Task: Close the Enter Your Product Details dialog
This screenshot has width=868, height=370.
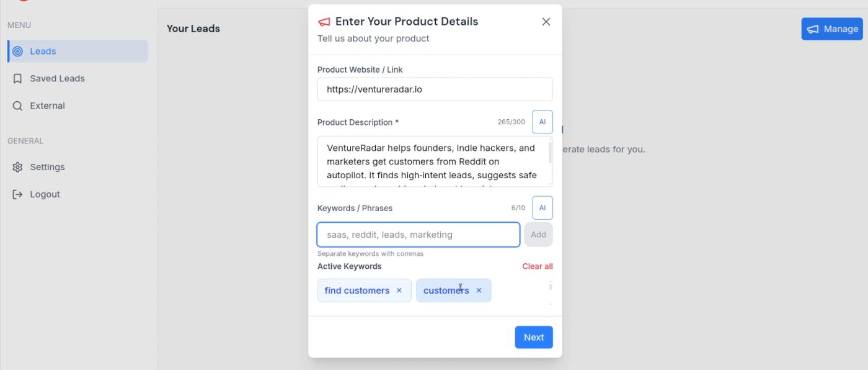Action: (x=546, y=21)
